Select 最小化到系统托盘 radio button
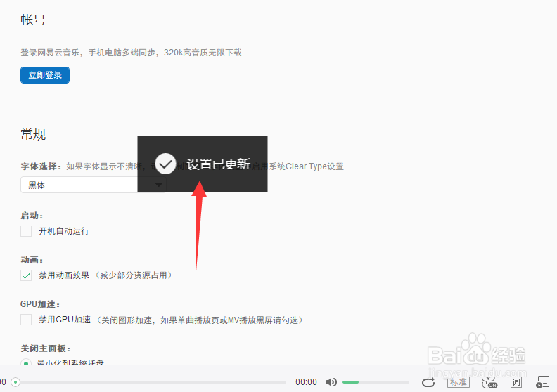The image size is (557, 392). 26,362
